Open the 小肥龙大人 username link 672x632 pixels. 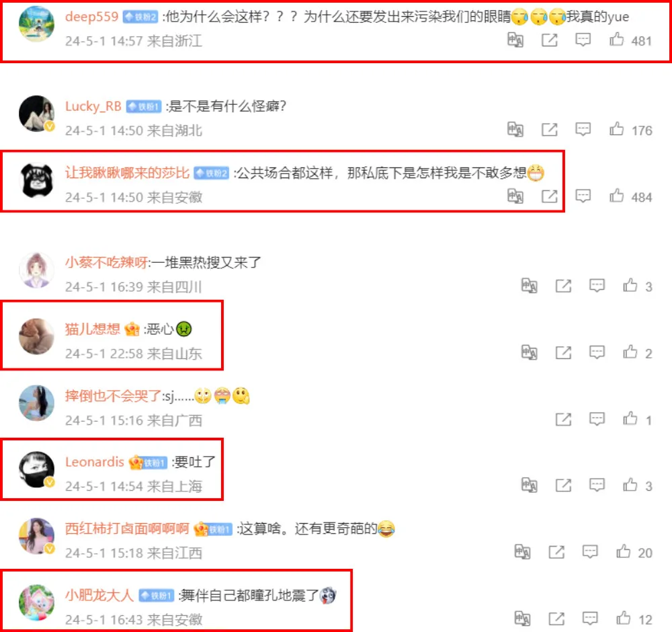point(99,595)
